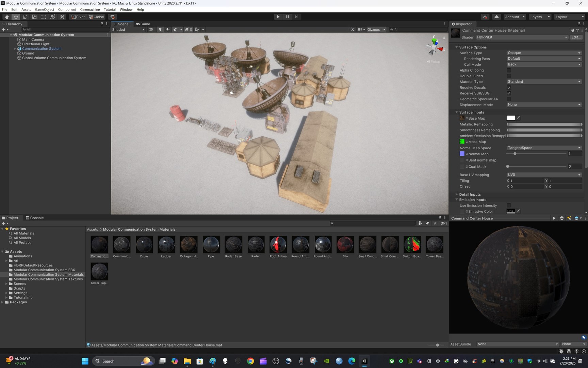Screen dimensions: 588x368
Task: Switch to the Game tab
Action: (x=143, y=24)
